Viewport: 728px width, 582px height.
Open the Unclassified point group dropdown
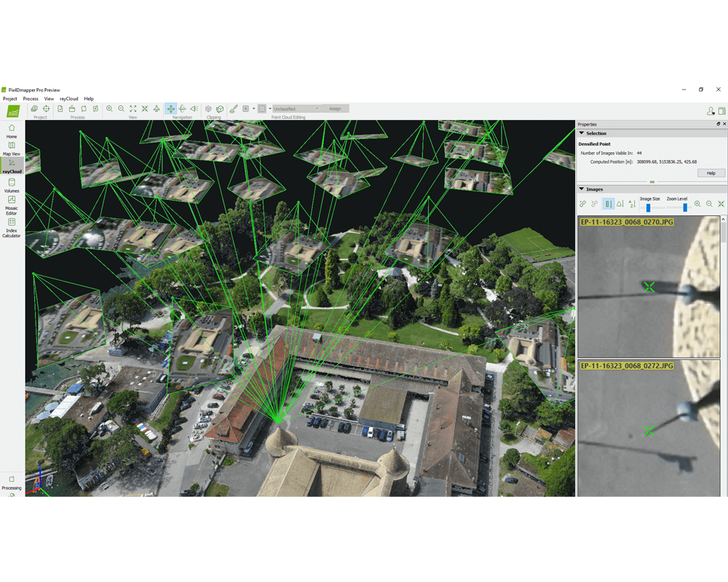[x=296, y=108]
